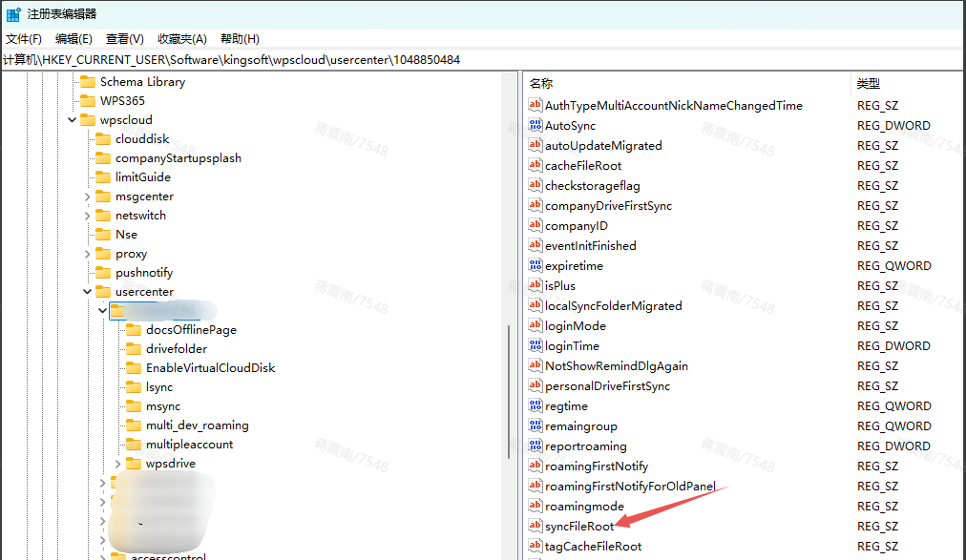Open the 查看(V) menu

124,39
